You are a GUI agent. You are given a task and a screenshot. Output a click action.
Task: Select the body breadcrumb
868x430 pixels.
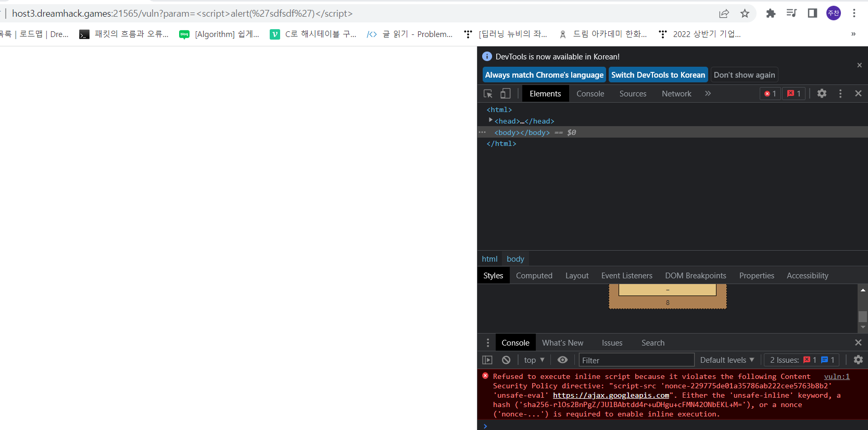(x=515, y=259)
